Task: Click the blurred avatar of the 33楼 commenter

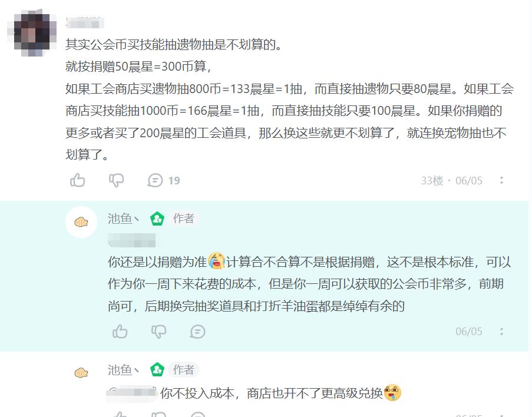Action: tap(32, 33)
